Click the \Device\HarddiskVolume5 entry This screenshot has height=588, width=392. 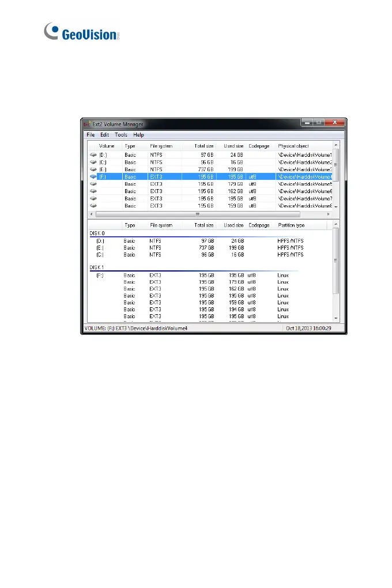coord(304,184)
